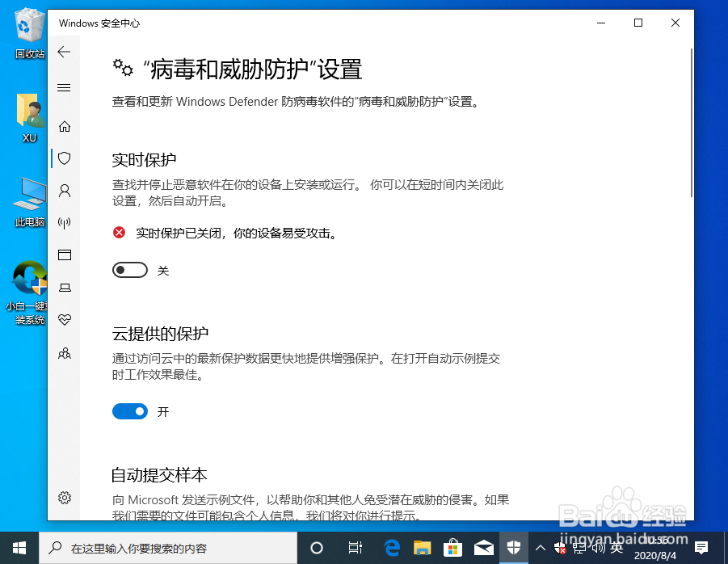The image size is (728, 564).
Task: Open Device performance & health heart icon
Action: (65, 319)
